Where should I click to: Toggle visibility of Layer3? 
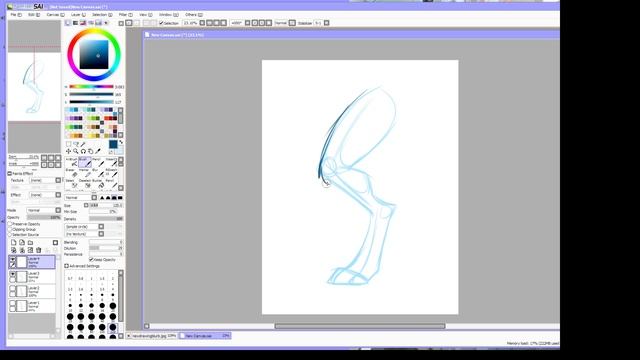pyautogui.click(x=13, y=274)
